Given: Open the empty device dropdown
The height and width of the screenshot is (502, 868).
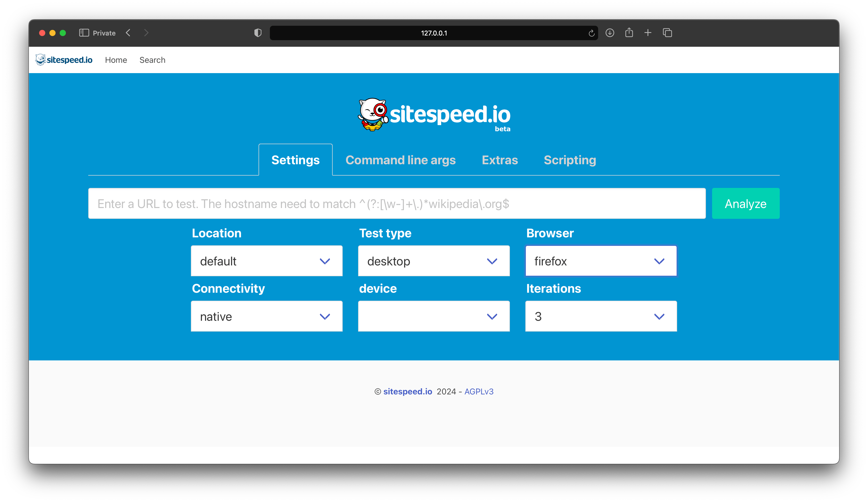Looking at the screenshot, I should 434,316.
